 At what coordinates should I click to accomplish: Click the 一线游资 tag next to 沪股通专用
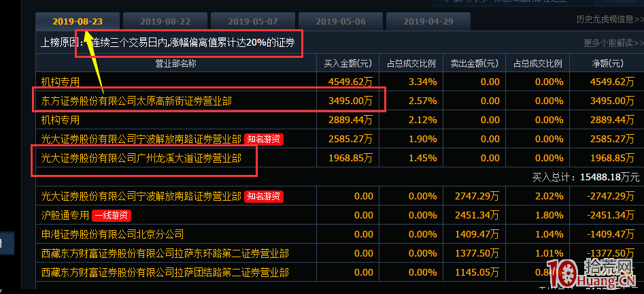pos(112,215)
